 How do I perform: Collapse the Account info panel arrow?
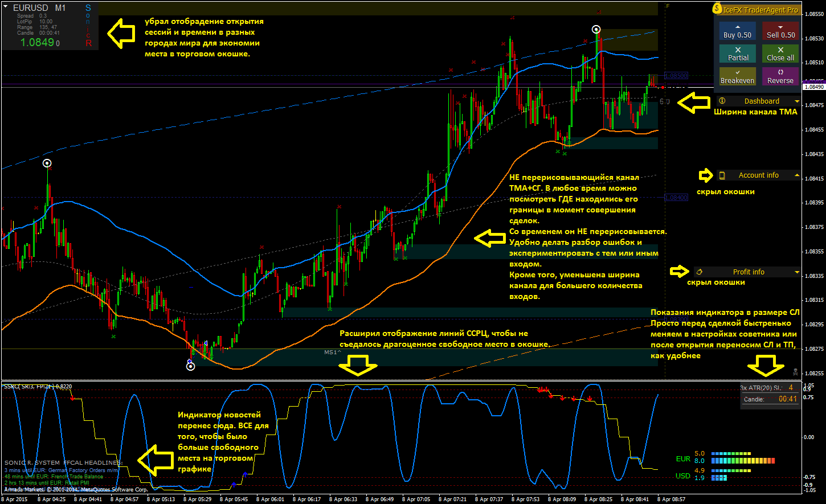pyautogui.click(x=797, y=175)
